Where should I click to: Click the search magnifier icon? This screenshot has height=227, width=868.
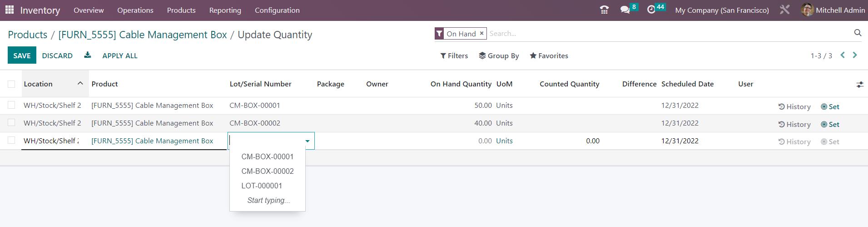(858, 33)
